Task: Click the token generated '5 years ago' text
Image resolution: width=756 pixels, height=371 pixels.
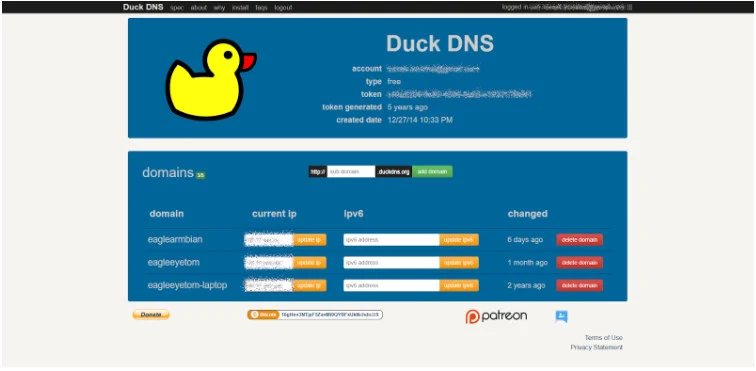Action: [407, 107]
